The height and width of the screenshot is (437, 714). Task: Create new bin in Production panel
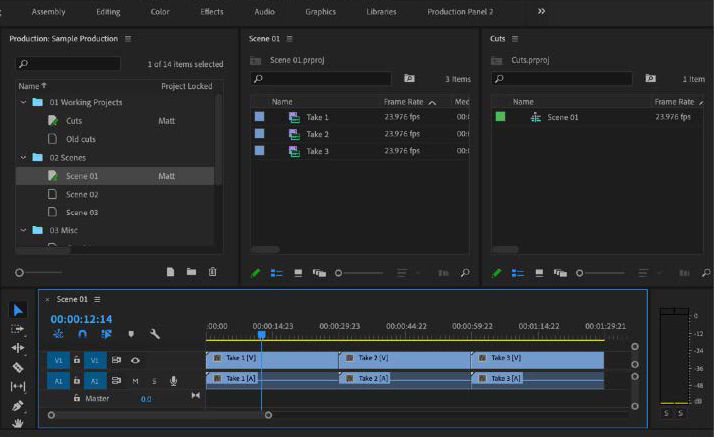coord(191,271)
